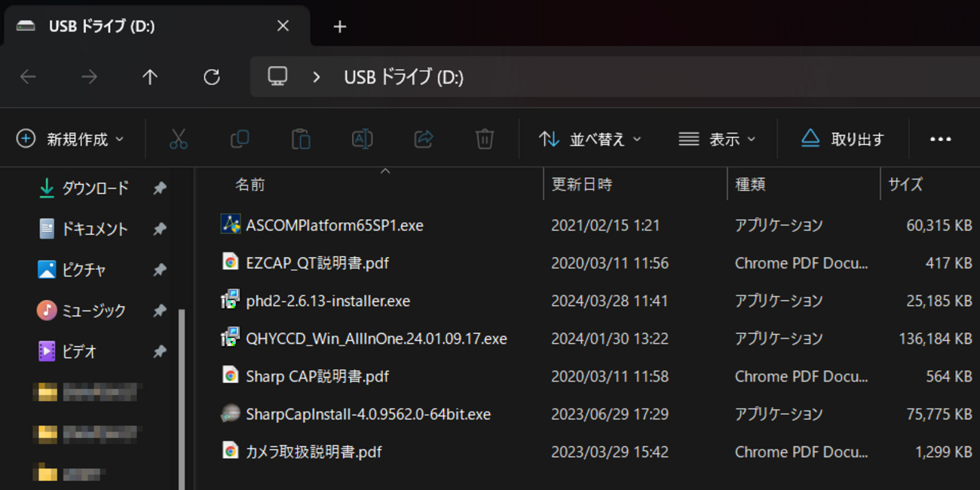Click the This PC monitor icon in address bar
Viewport: 980px width, 490px height.
[x=278, y=76]
